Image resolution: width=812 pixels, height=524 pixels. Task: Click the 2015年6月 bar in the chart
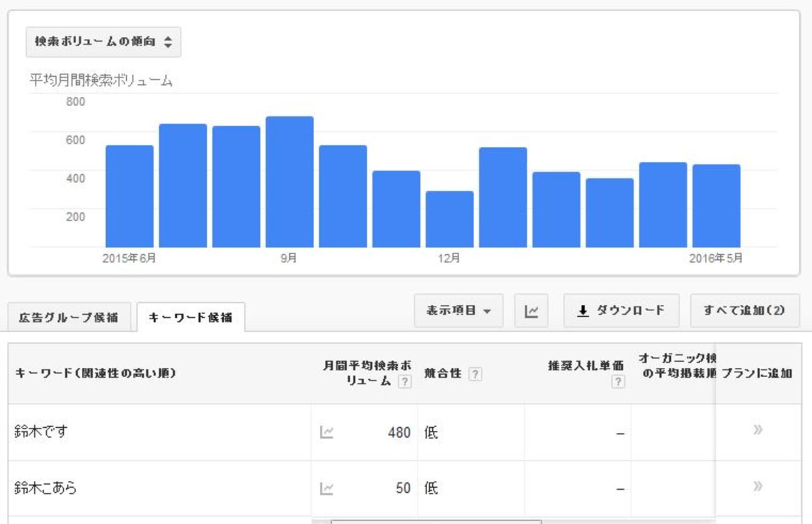[x=129, y=195]
